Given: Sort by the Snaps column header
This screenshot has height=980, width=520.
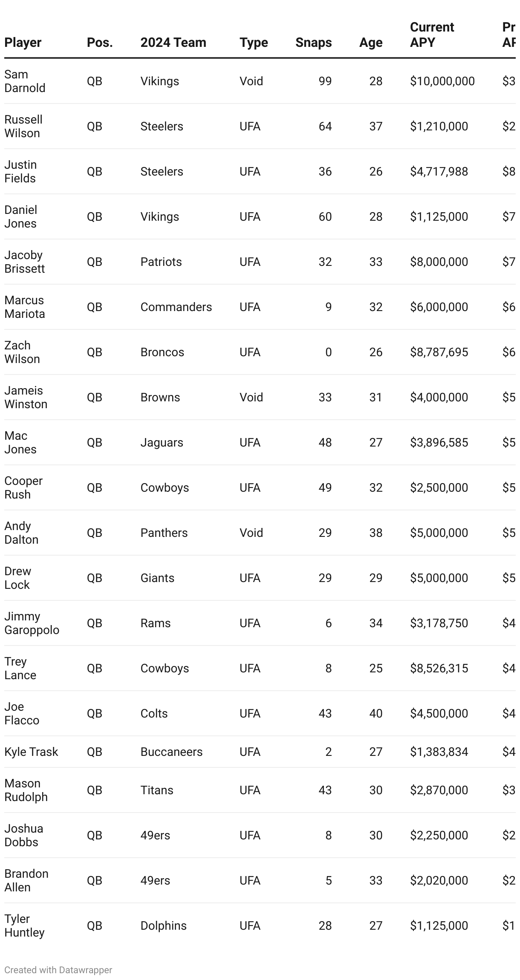Looking at the screenshot, I should coord(313,43).
